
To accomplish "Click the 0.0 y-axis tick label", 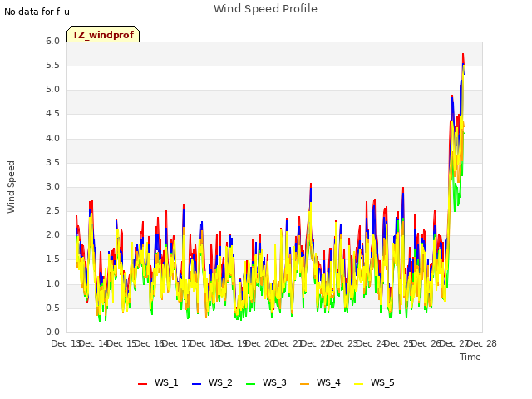I will [x=52, y=332].
